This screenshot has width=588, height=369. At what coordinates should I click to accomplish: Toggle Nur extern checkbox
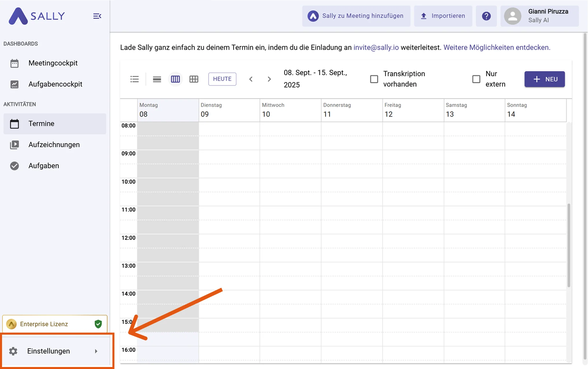(476, 79)
